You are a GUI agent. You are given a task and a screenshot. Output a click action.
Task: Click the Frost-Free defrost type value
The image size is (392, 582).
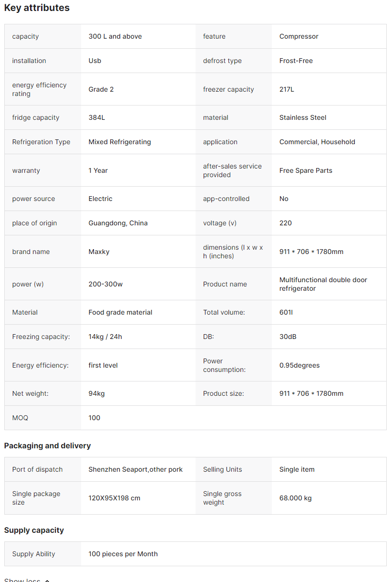[x=296, y=61]
